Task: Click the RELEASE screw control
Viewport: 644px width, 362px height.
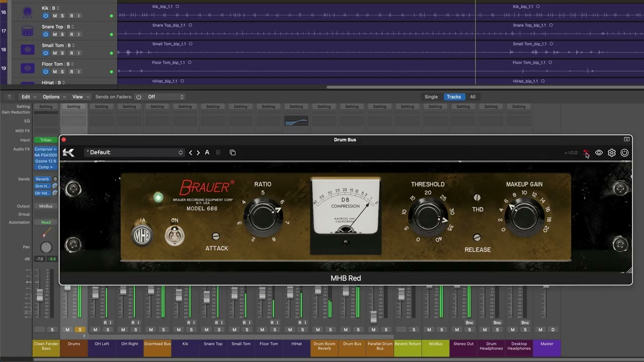Action: click(x=477, y=237)
